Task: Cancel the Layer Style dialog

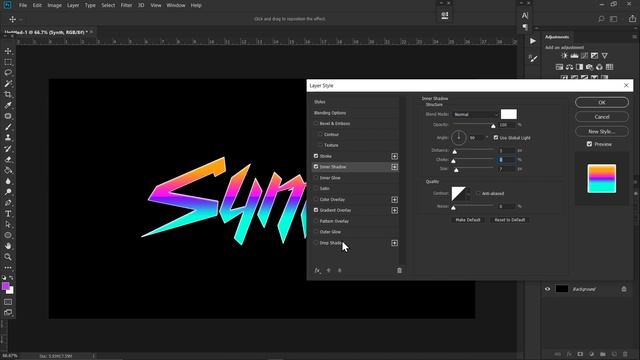Action: pos(602,117)
